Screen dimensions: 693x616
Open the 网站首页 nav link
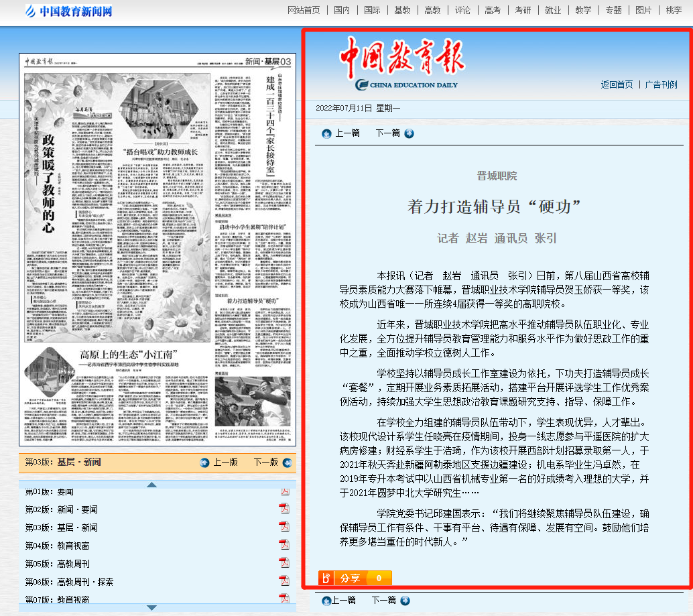(x=304, y=10)
